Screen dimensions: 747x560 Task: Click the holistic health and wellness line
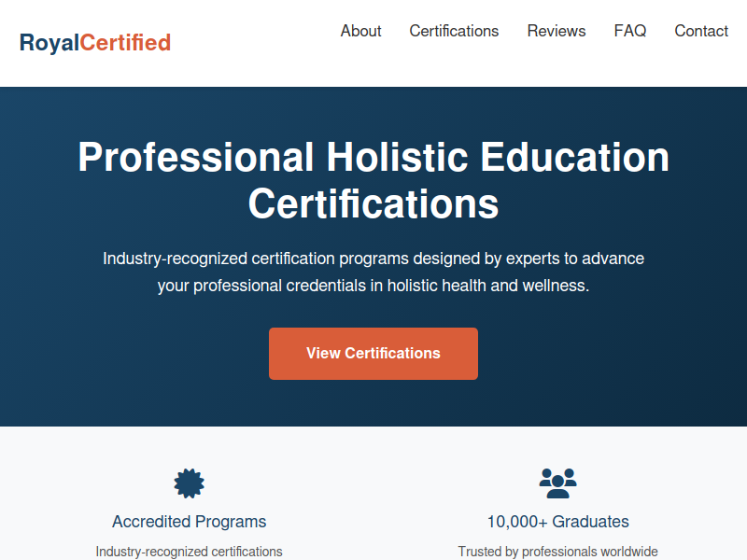[373, 286]
